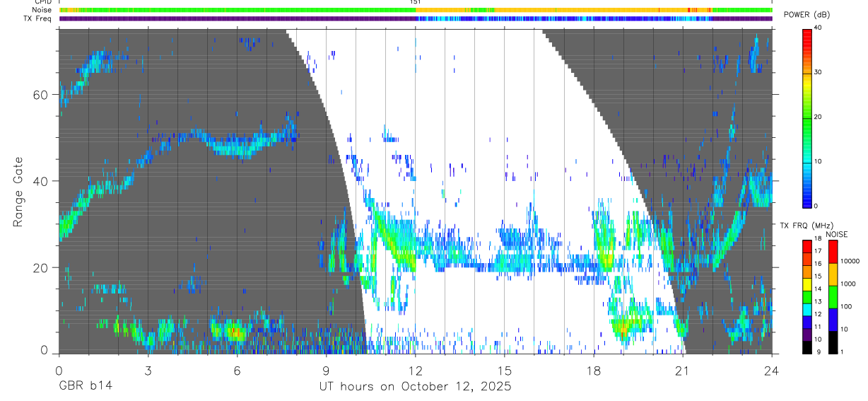Click the 'TX Freq' row label at top left

[37, 18]
